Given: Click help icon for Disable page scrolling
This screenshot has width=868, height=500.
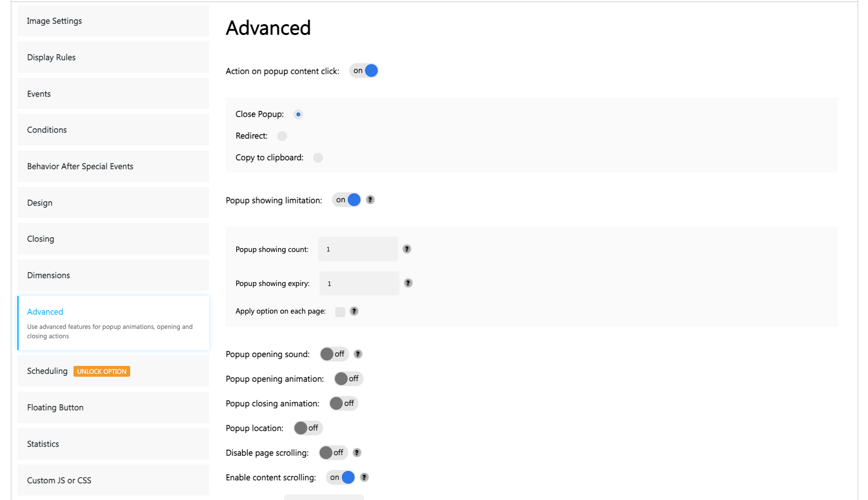Looking at the screenshot, I should point(357,453).
